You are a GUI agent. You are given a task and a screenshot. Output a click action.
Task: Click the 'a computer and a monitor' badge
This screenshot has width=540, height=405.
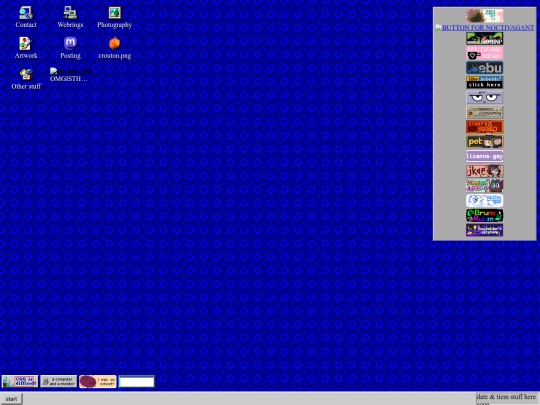[59, 381]
